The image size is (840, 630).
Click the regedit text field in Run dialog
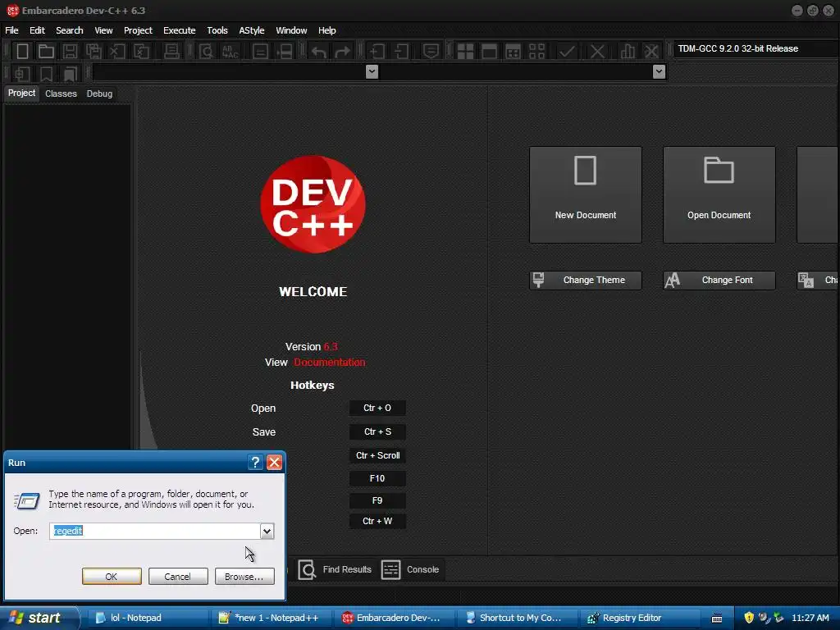click(x=155, y=531)
